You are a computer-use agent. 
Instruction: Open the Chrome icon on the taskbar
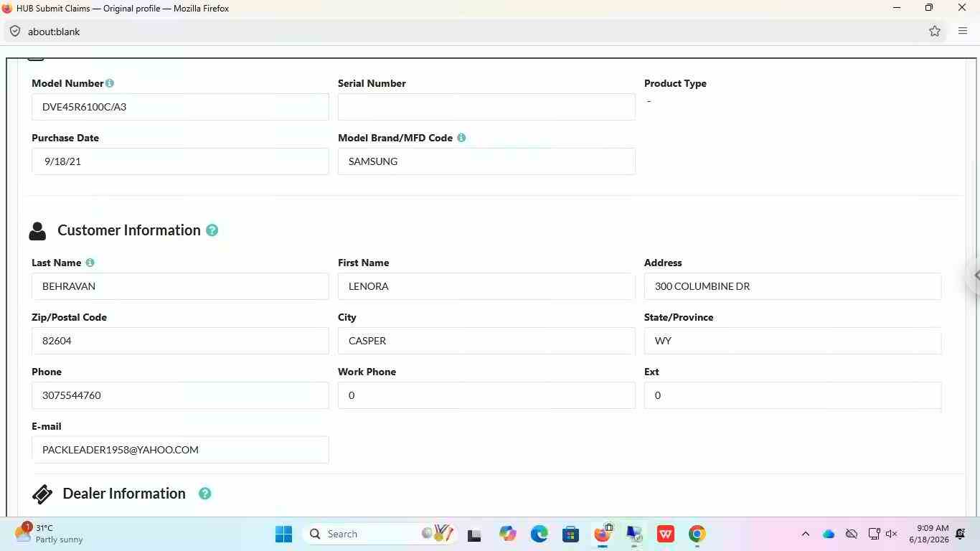click(x=697, y=534)
